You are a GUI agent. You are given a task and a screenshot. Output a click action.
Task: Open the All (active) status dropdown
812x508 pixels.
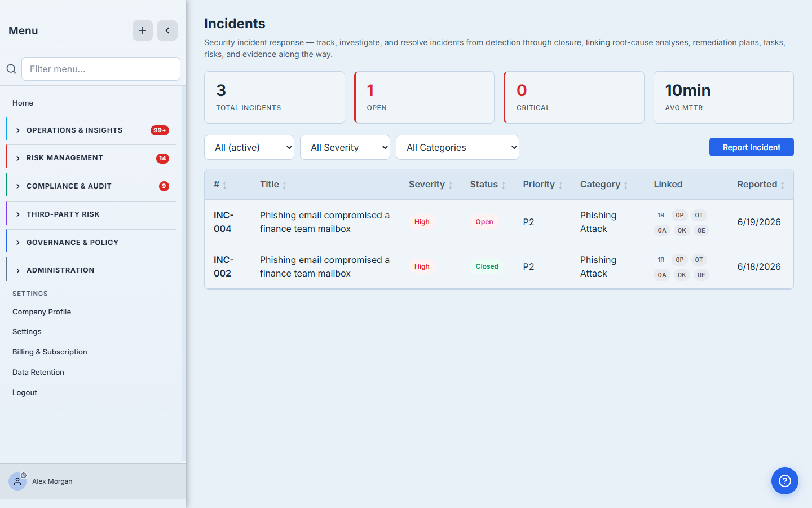coord(249,147)
